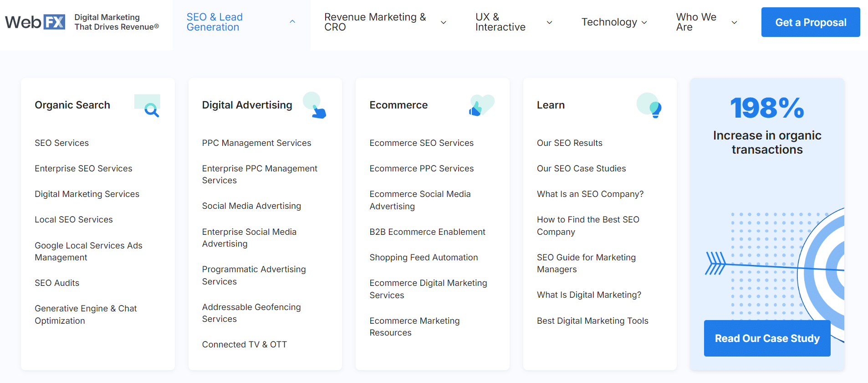Open Local SEO Services link
The height and width of the screenshot is (383, 868).
74,219
